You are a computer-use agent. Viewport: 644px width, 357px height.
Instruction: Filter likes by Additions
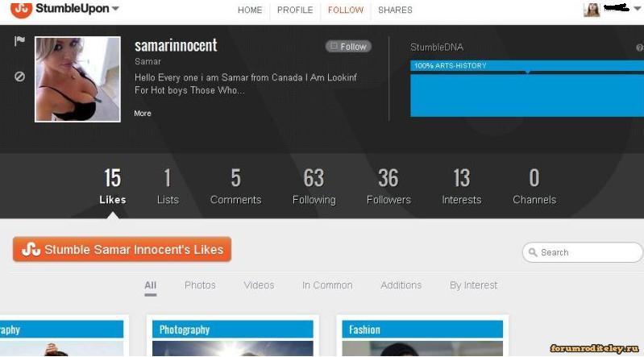[x=401, y=285]
